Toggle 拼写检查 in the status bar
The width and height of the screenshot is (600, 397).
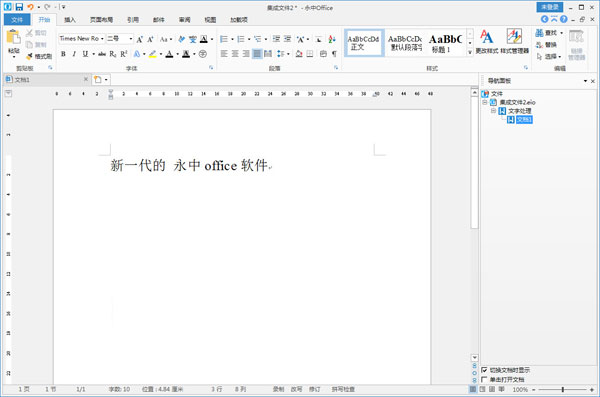(343, 389)
